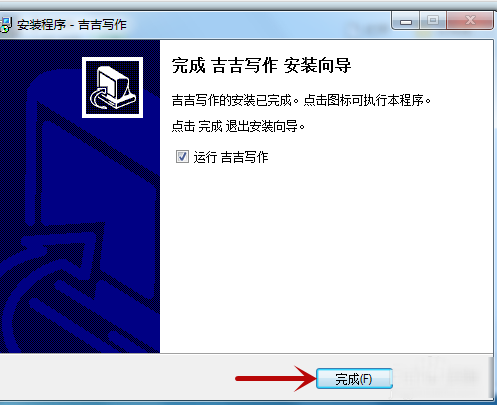Uncheck the 运行 吉吉写作 checkbox
497x405 pixels.
[x=182, y=157]
